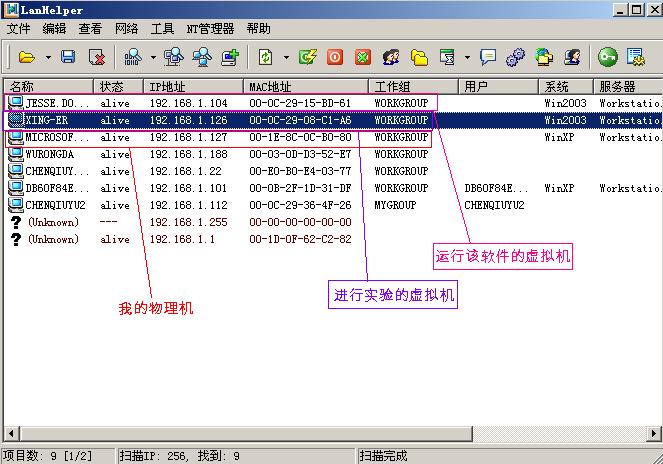Screen dimensions: 663x464
Task: Click IP address 192.168.1.188
Action: pos(189,154)
